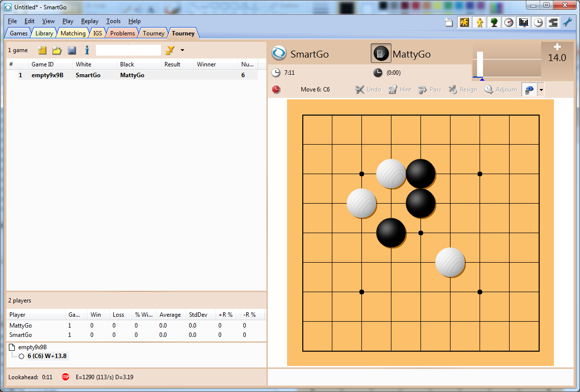
Task: Open the Tools menu
Action: [x=114, y=21]
